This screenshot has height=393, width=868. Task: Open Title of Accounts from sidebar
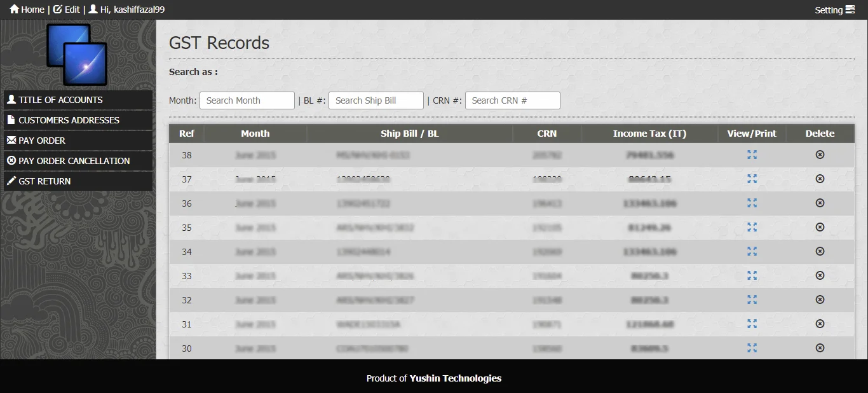point(60,100)
